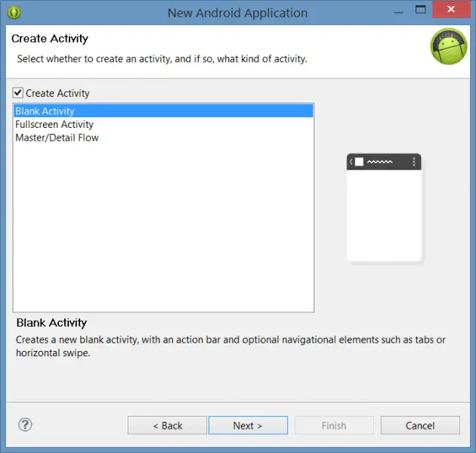Screen dimensions: 476x453
Task: Click the overflow dots in preview action bar
Action: click(x=414, y=162)
